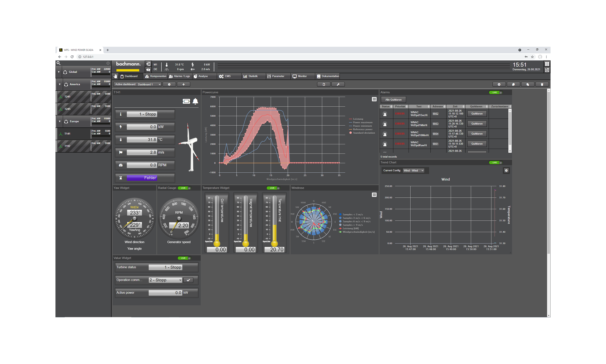606x364 pixels.
Task: Open Trend Chart settings gear
Action: [x=506, y=170]
